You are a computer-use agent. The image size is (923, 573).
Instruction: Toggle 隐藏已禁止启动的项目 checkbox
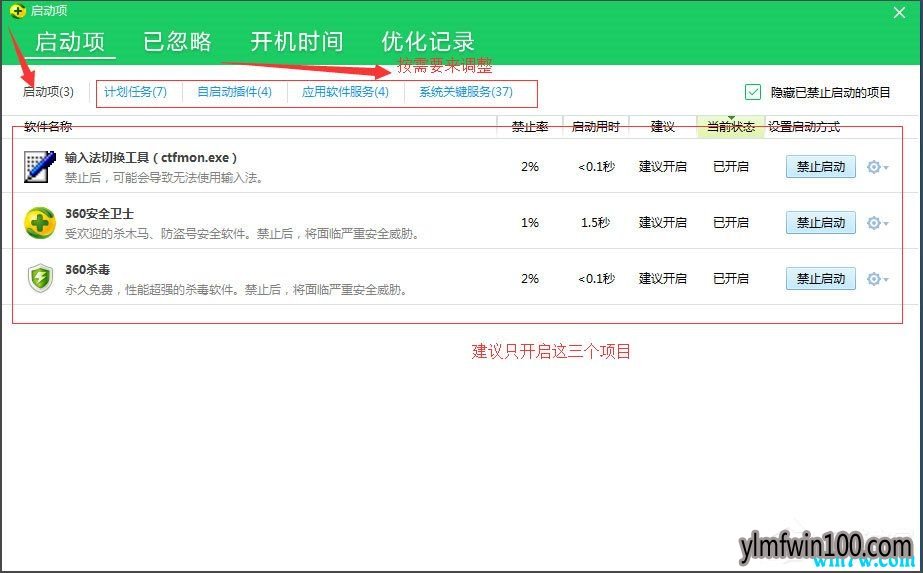tap(753, 92)
